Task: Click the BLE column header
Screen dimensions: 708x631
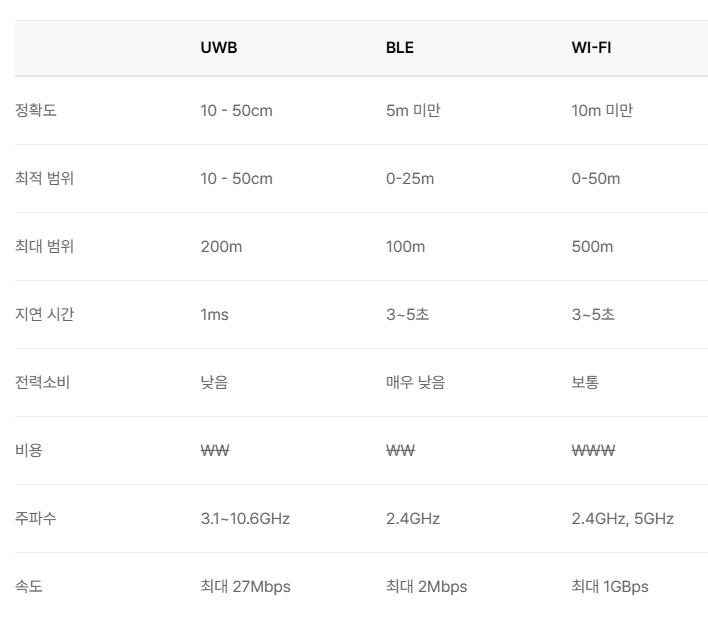Action: coord(399,48)
